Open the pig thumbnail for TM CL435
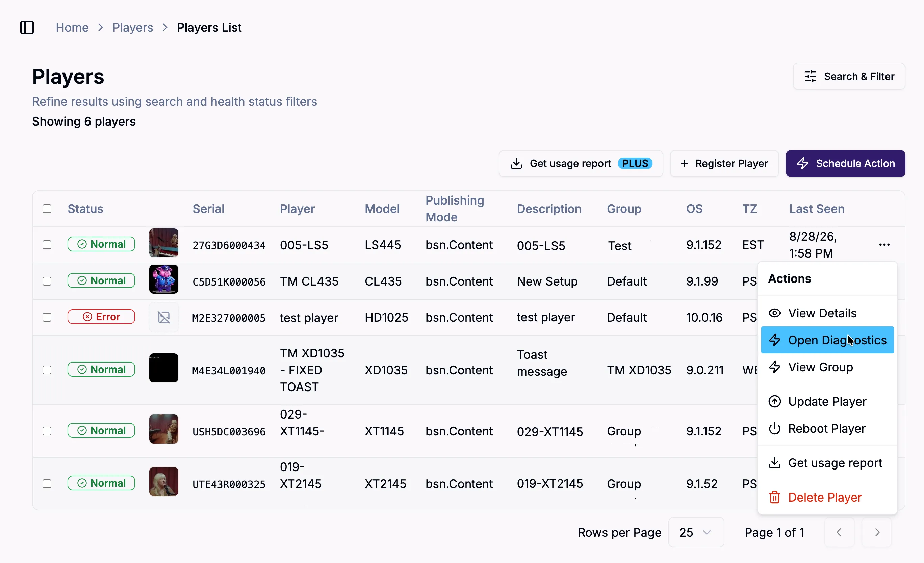 pyautogui.click(x=163, y=279)
